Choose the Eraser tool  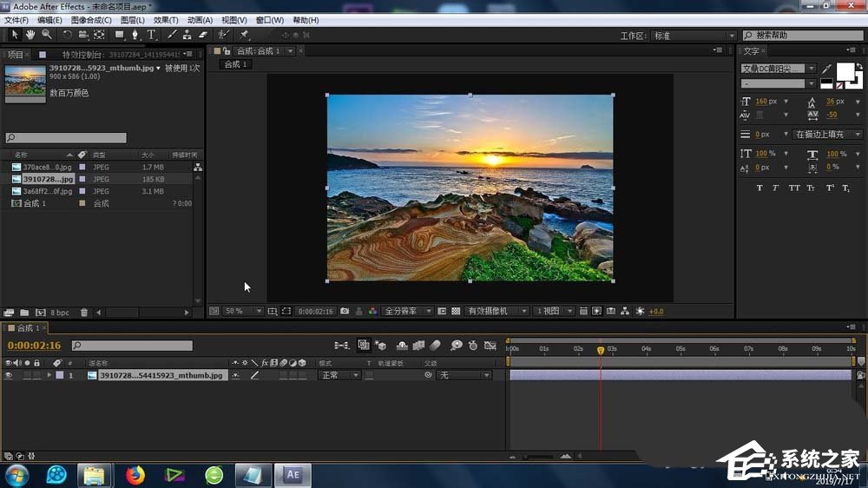pyautogui.click(x=203, y=35)
